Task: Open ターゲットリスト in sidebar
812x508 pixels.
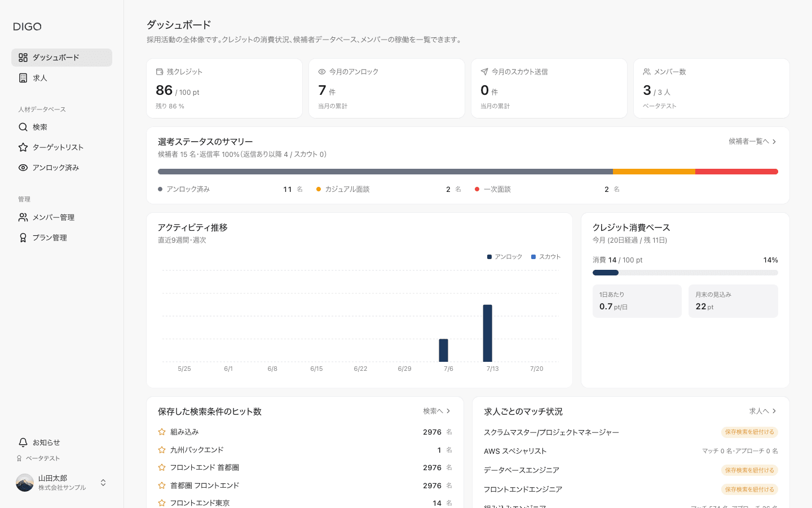Action: (x=61, y=147)
